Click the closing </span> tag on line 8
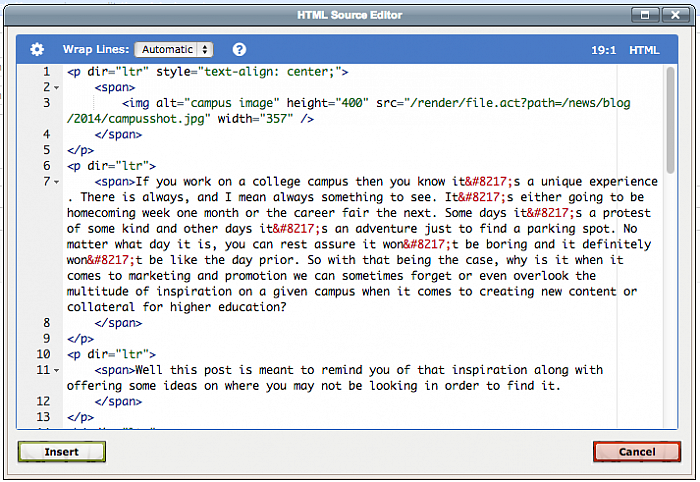 (x=118, y=323)
